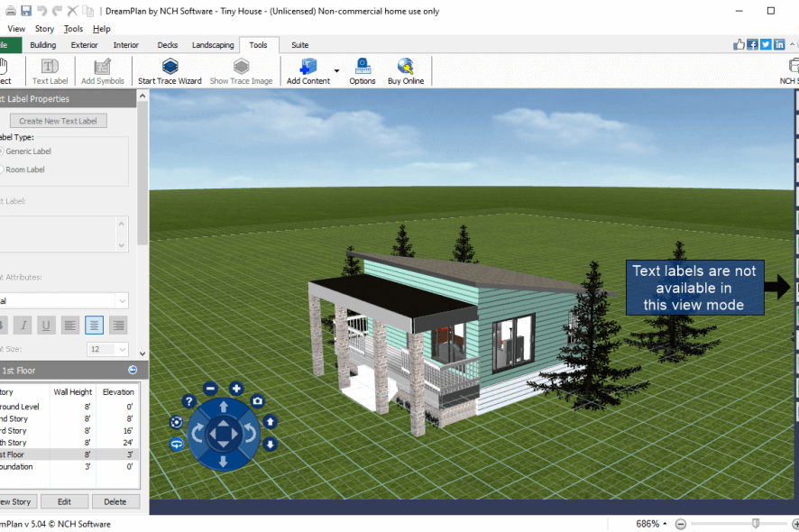
Task: Click the orbit mode target icon
Action: tap(177, 422)
